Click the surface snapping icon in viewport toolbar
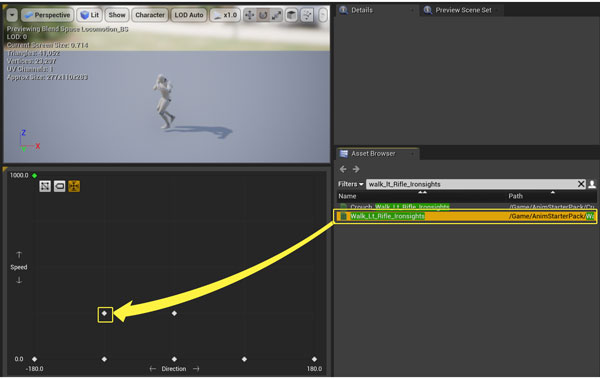The height and width of the screenshot is (379, 600). point(307,15)
